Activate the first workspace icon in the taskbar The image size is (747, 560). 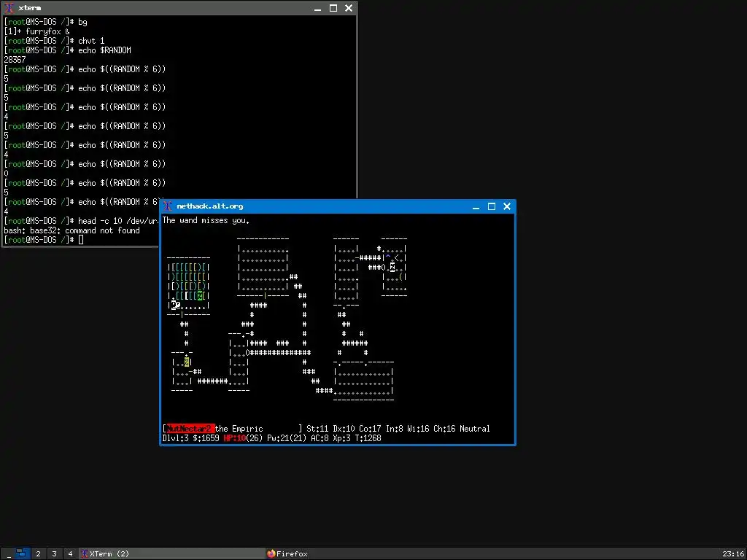[22, 553]
